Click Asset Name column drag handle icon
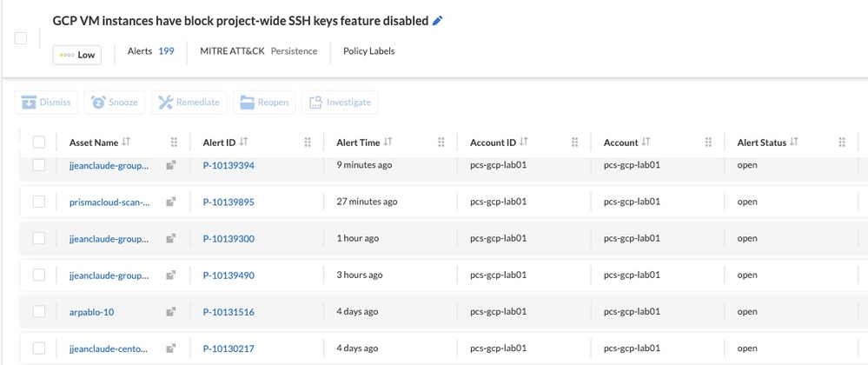The height and width of the screenshot is (365, 868). (x=174, y=143)
